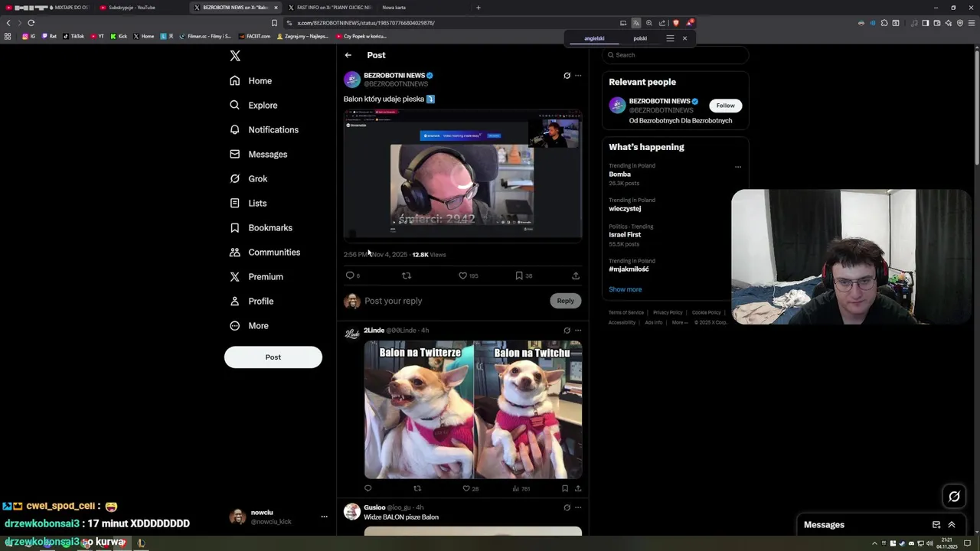Image resolution: width=980 pixels, height=551 pixels.
Task: Repost the BEZROBOTNI NEWS post
Action: click(407, 275)
